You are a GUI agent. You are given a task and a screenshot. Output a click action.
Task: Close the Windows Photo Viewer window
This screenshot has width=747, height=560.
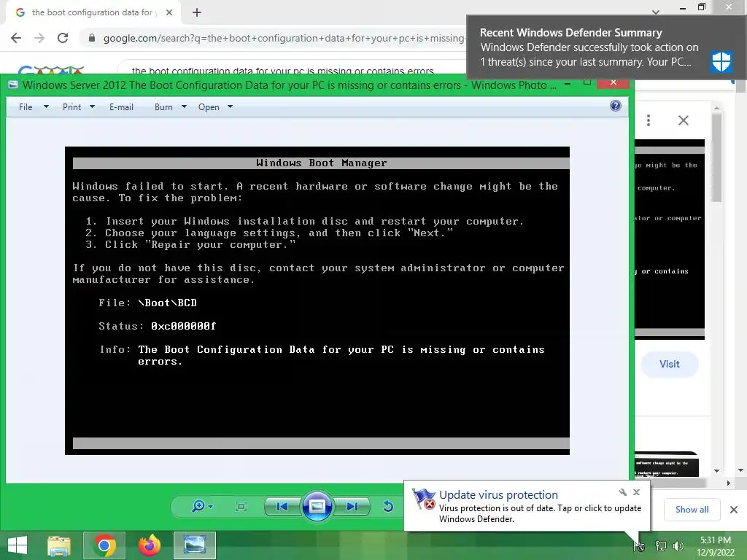[x=614, y=82]
